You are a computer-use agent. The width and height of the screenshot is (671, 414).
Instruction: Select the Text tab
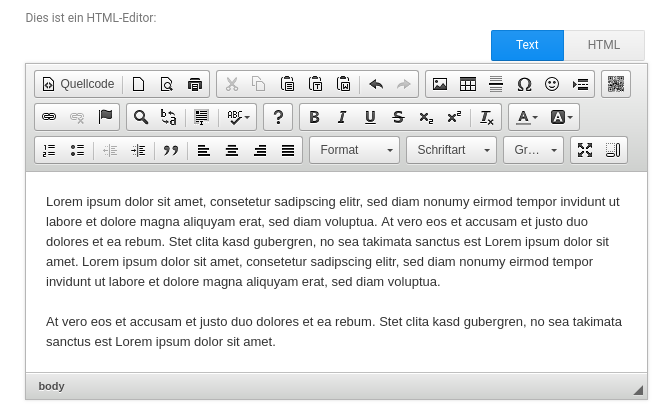click(527, 45)
